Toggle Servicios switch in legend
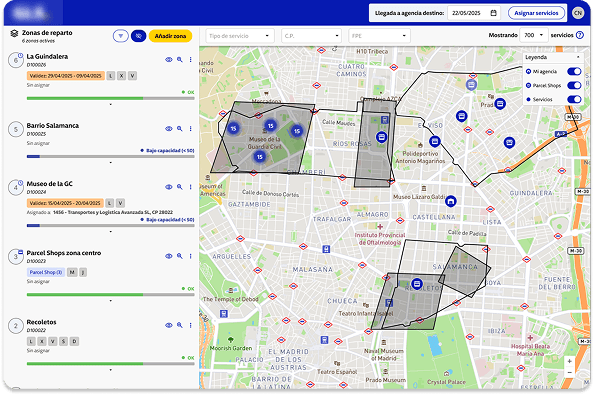 click(574, 99)
